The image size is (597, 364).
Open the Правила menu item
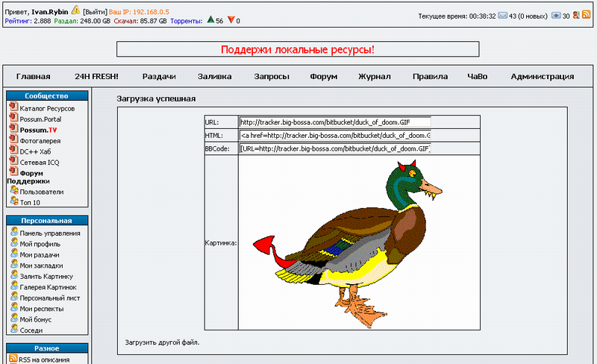coord(431,77)
